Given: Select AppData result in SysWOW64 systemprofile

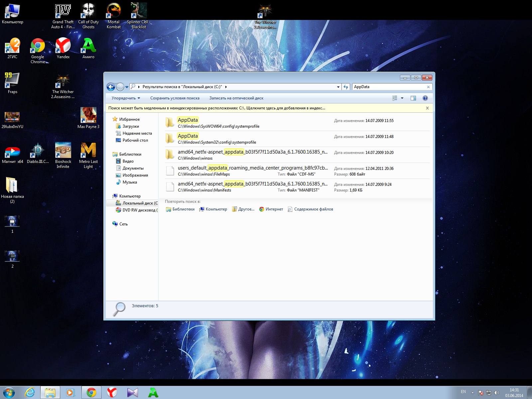Looking at the screenshot, I should pos(297,123).
